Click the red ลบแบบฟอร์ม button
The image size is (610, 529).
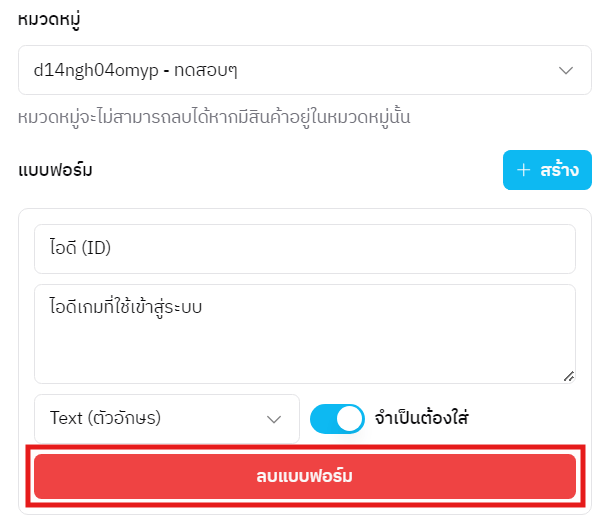pos(305,476)
